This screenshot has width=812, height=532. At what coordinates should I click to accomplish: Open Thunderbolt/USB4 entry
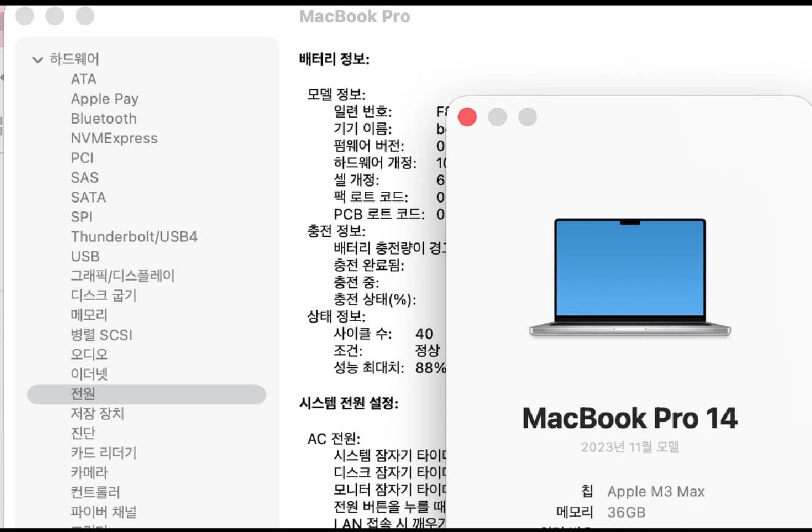click(x=134, y=237)
